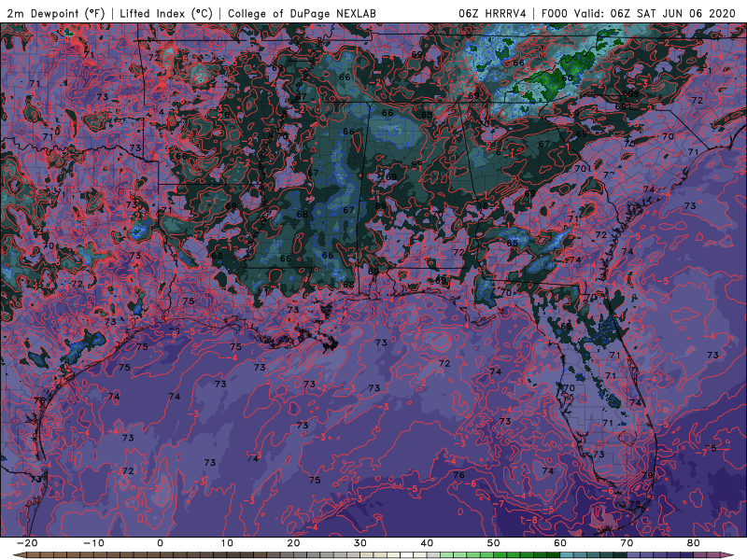
Task: Click the '-20' color scale label
Action: [x=27, y=543]
